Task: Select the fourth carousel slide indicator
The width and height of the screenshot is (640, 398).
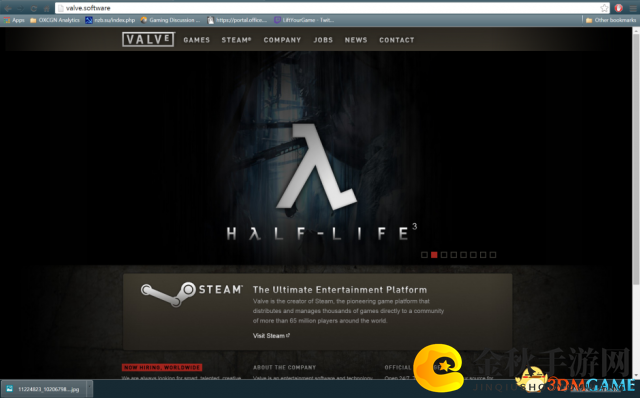Action: point(454,255)
